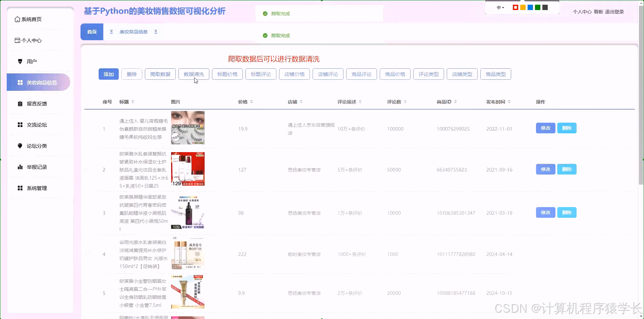Check the checkbox beside 欧莱雅水乳套装 row
644x319 pixels.
[89, 170]
